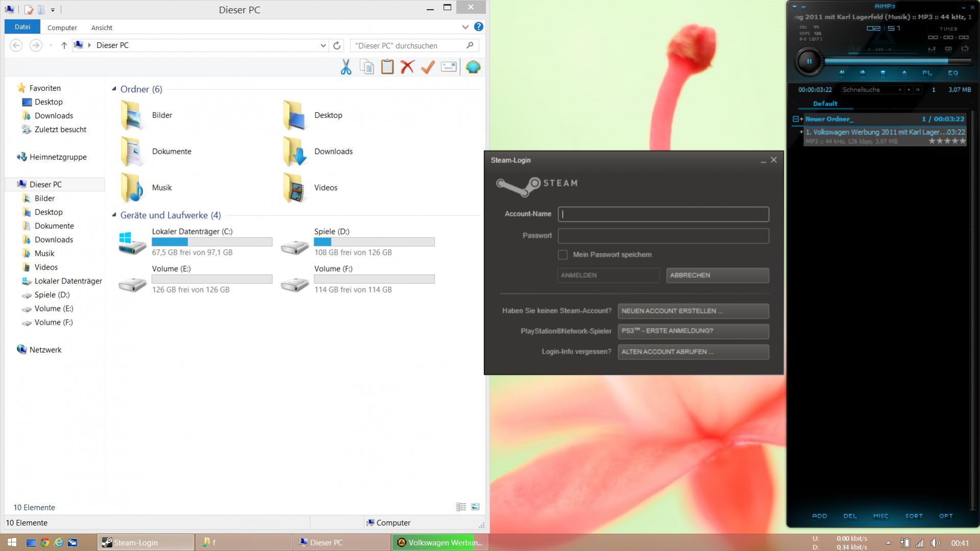Click the volume speaker icon in system tray
Viewport: 980px width, 551px height.
(935, 543)
